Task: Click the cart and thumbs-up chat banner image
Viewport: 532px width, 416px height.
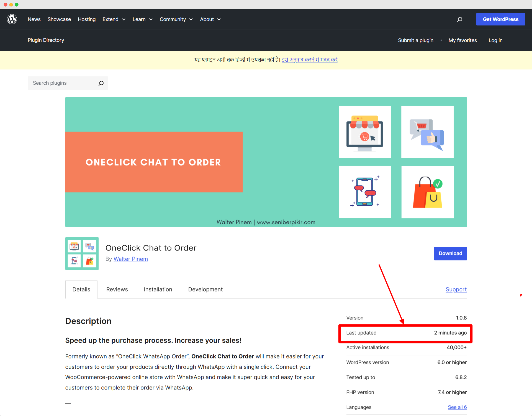Action: (427, 132)
